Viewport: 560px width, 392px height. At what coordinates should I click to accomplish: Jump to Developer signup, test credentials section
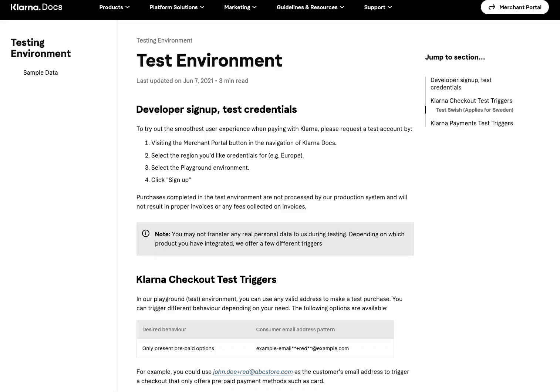pyautogui.click(x=461, y=84)
